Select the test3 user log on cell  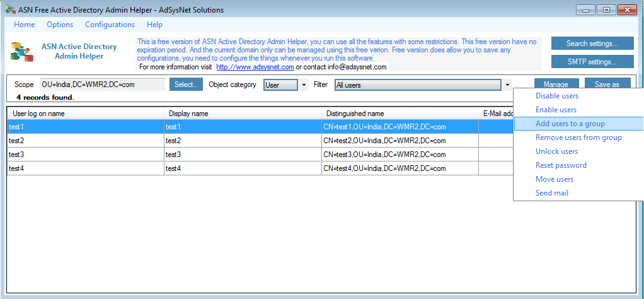86,155
